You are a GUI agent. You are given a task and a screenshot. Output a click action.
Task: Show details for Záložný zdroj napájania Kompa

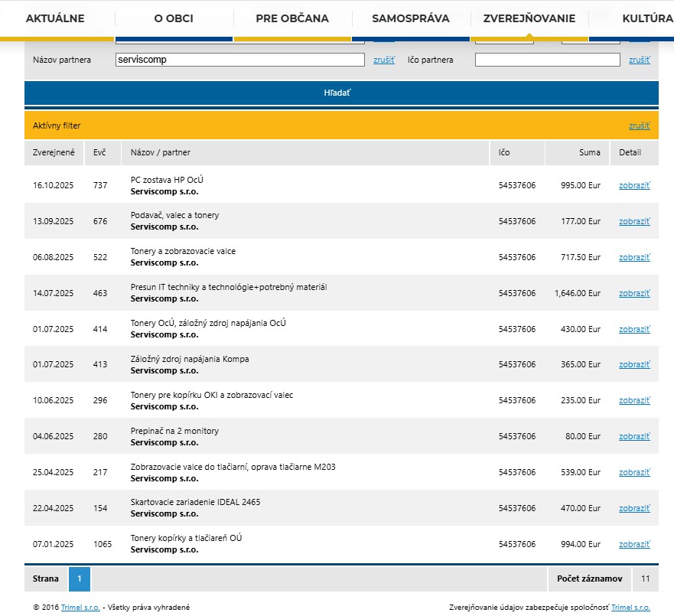[x=634, y=365]
